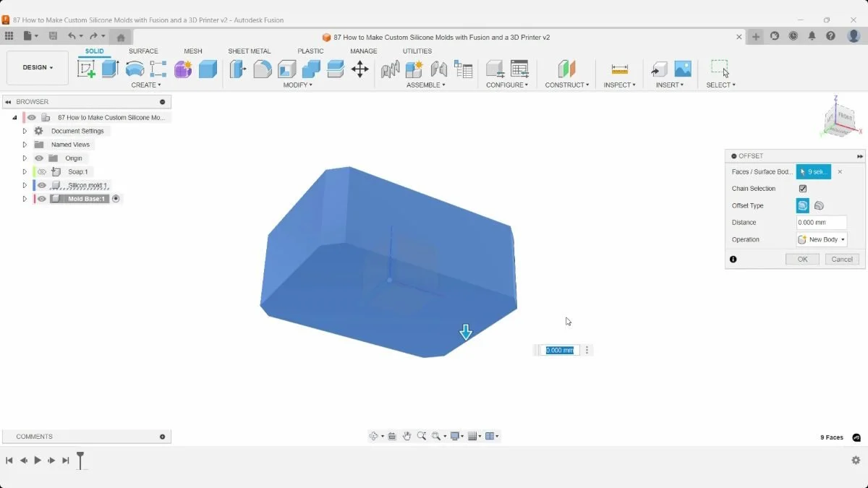Select the Pan hand tool in navigation bar
This screenshot has width=868, height=488.
coord(407,436)
